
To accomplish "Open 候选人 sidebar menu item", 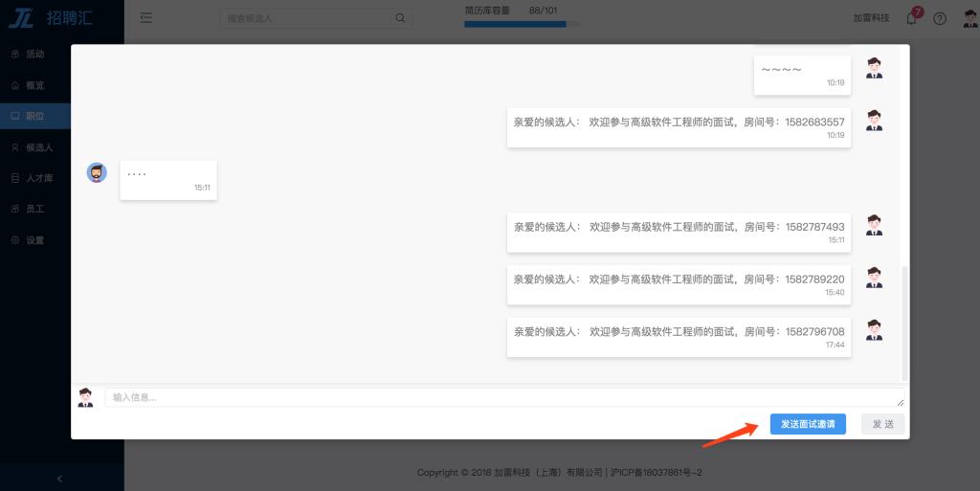I will 38,147.
